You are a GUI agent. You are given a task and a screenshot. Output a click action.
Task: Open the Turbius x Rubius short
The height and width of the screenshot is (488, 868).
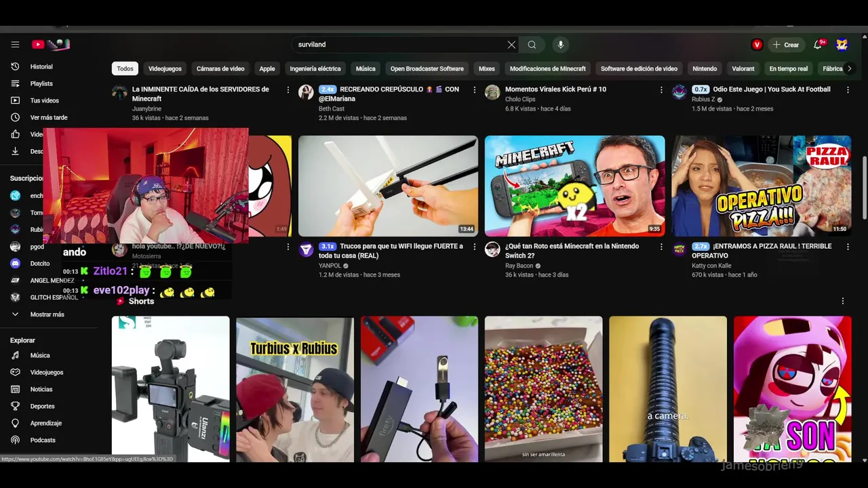295,389
